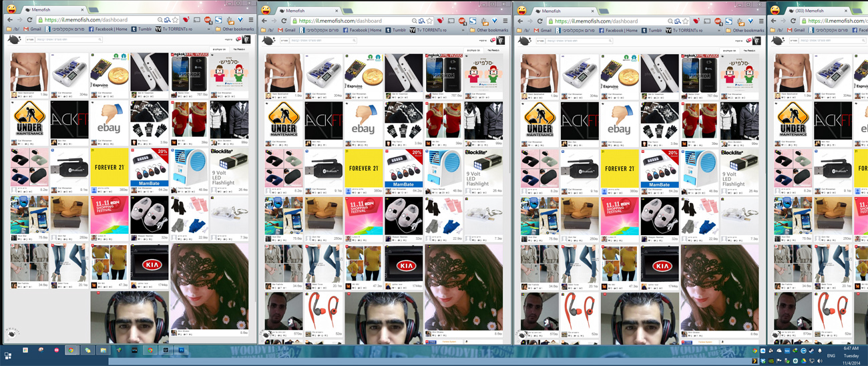Open Photoshop from the Windows taskbar

click(181, 350)
